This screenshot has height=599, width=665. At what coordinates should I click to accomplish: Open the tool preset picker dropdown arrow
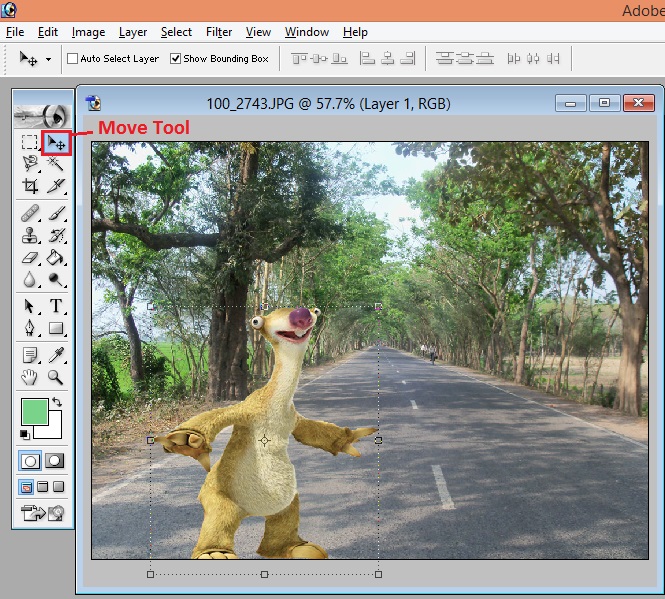coord(48,59)
